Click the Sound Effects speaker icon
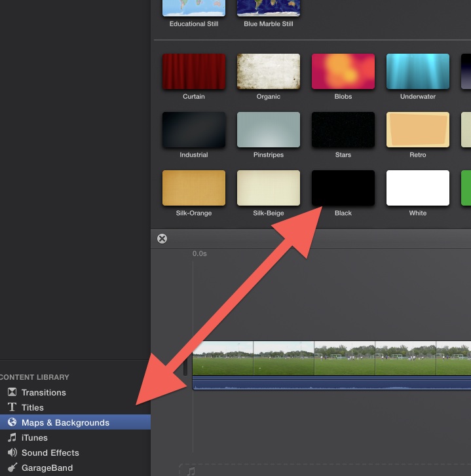This screenshot has height=476, width=471. pos(12,452)
